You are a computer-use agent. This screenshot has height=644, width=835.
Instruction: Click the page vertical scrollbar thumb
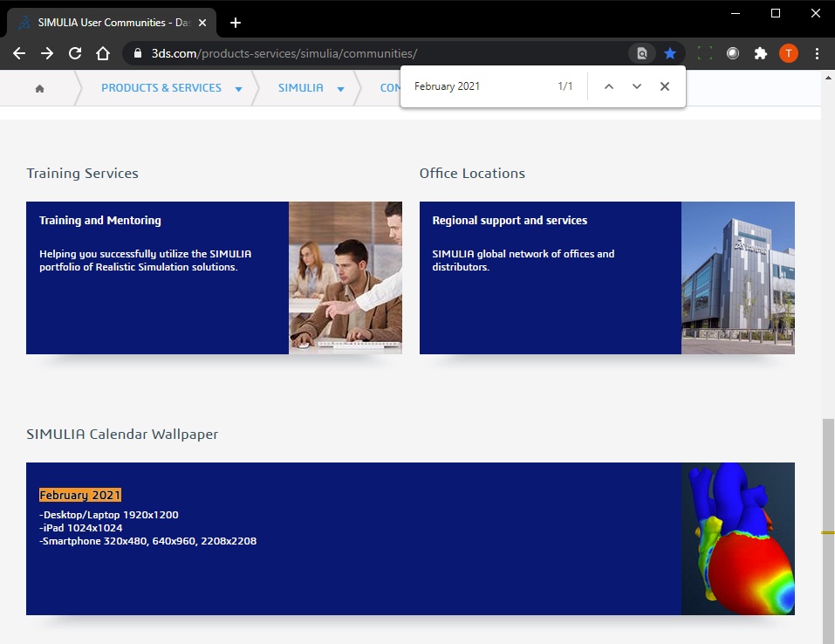[x=828, y=530]
